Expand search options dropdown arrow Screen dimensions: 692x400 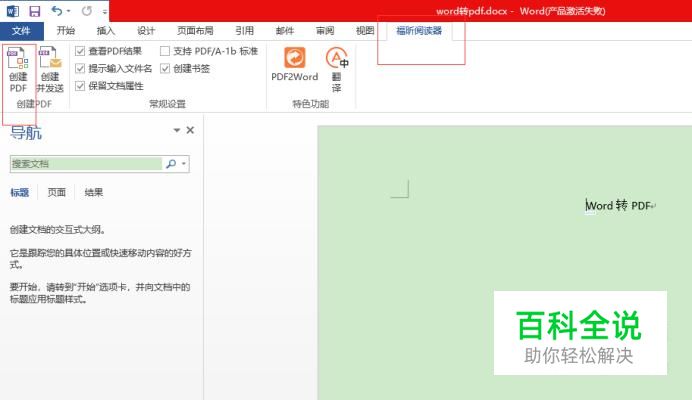tap(184, 164)
